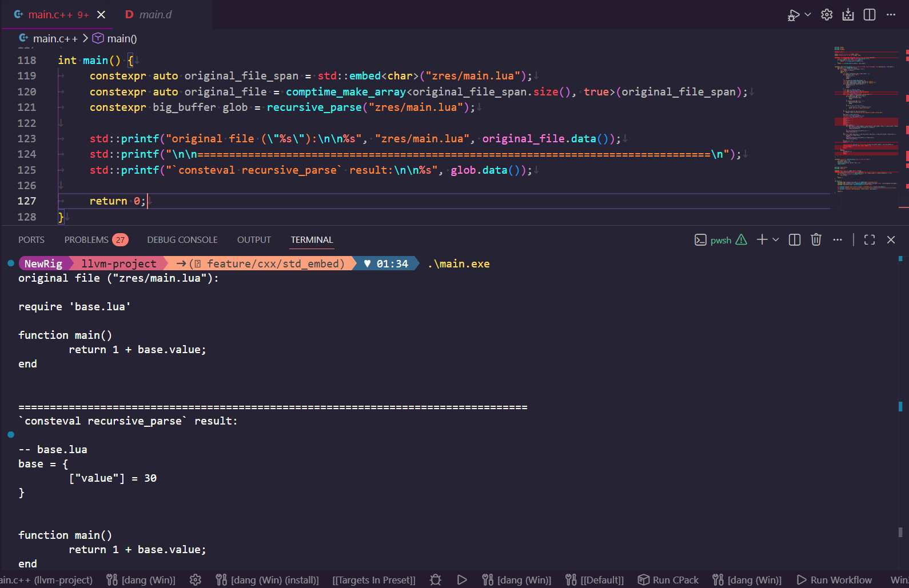Expand the Run or Debug dropdown arrow
Image resolution: width=909 pixels, height=588 pixels.
click(808, 15)
